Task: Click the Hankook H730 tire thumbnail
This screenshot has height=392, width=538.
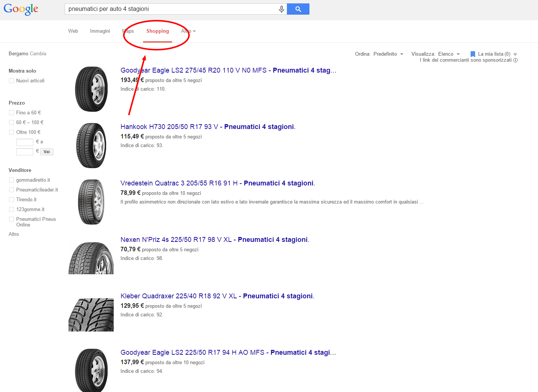Action: (x=91, y=146)
